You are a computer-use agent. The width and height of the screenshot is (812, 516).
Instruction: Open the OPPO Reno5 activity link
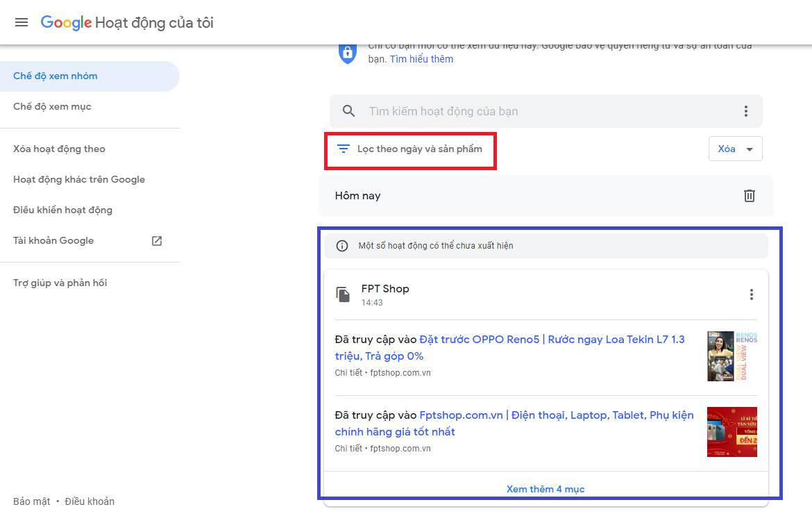coord(552,339)
